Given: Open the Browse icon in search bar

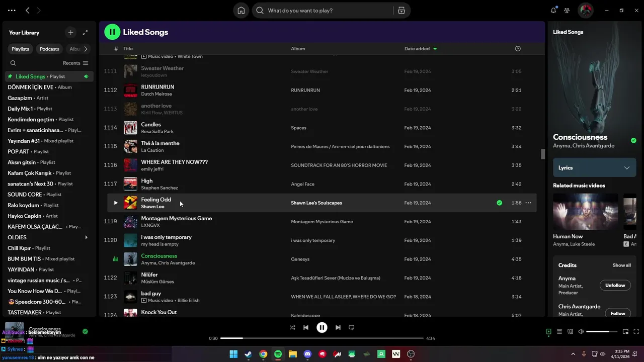Looking at the screenshot, I should point(401,11).
